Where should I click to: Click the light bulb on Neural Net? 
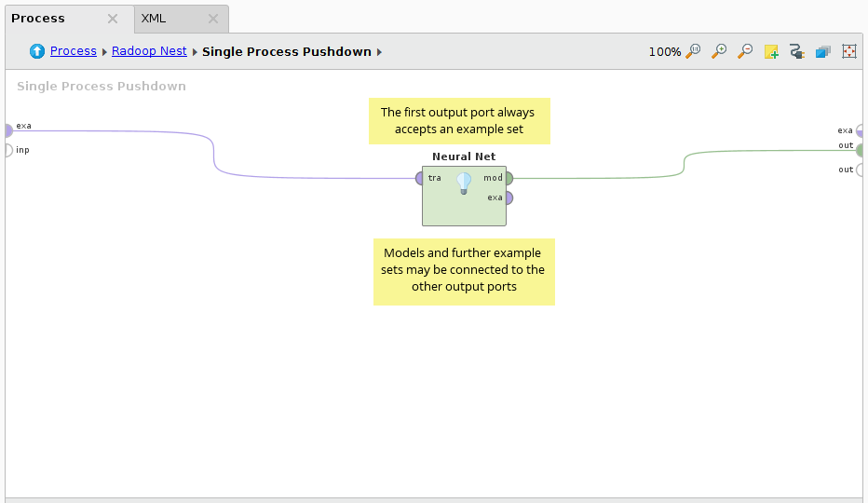(464, 184)
